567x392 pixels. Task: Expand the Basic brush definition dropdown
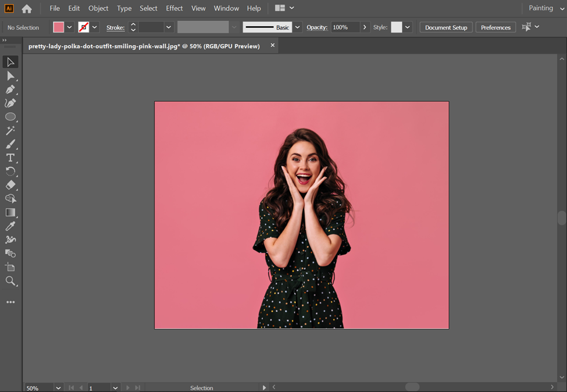pos(298,27)
